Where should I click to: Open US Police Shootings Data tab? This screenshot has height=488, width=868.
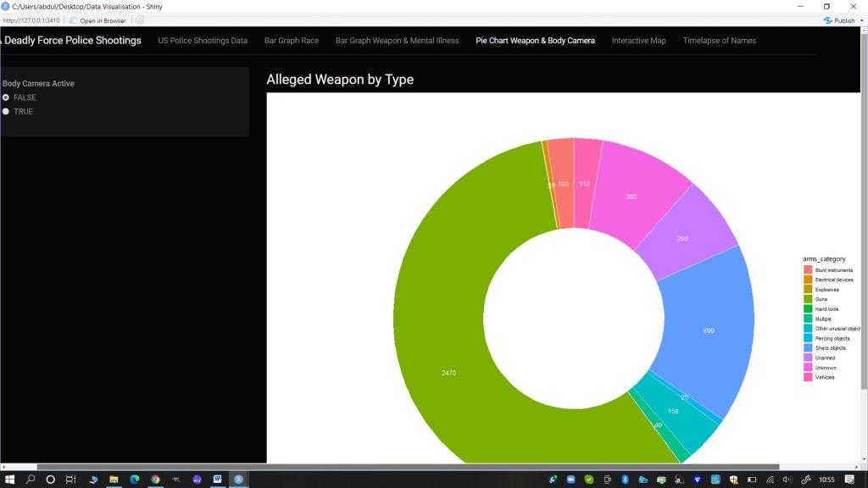[203, 41]
